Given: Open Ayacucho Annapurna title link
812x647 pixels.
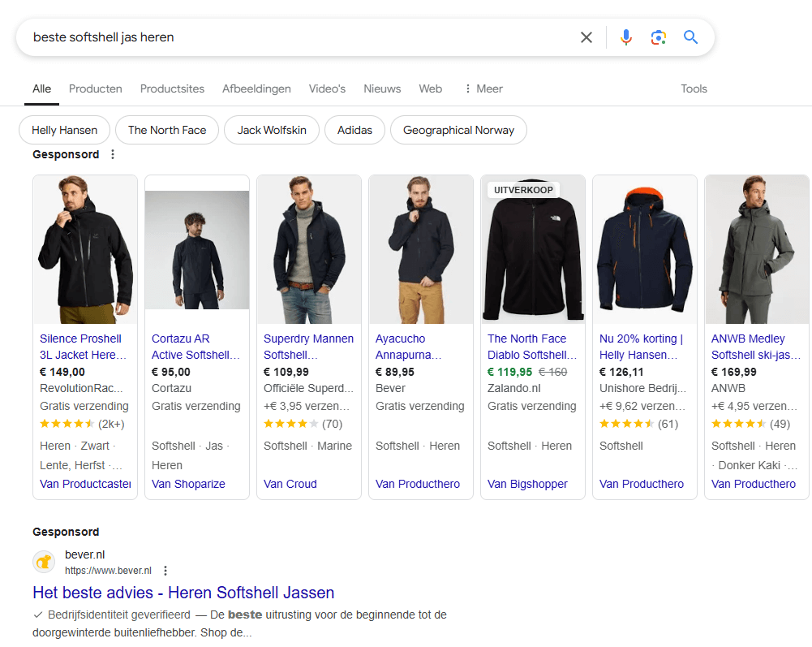Looking at the screenshot, I should pos(409,347).
